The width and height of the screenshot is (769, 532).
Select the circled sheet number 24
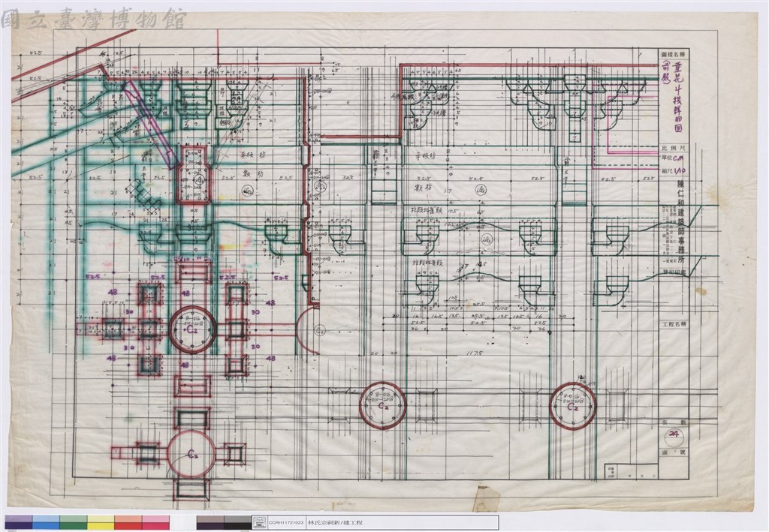coord(674,434)
